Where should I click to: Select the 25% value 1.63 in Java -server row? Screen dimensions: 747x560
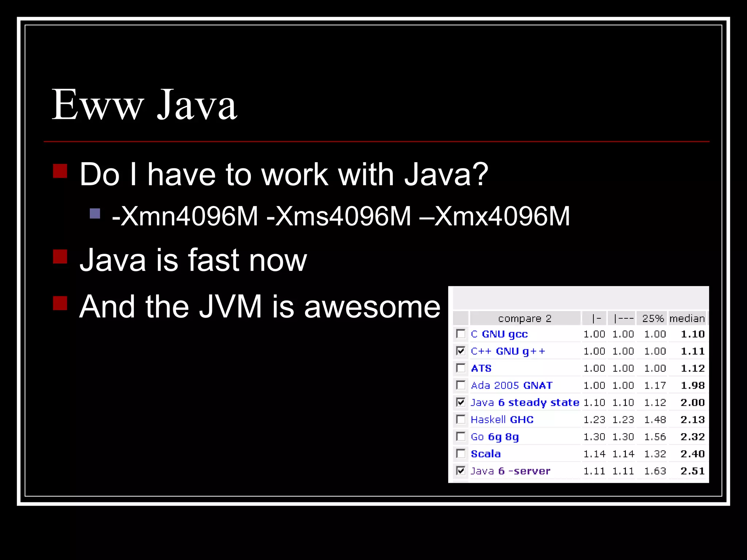655,471
